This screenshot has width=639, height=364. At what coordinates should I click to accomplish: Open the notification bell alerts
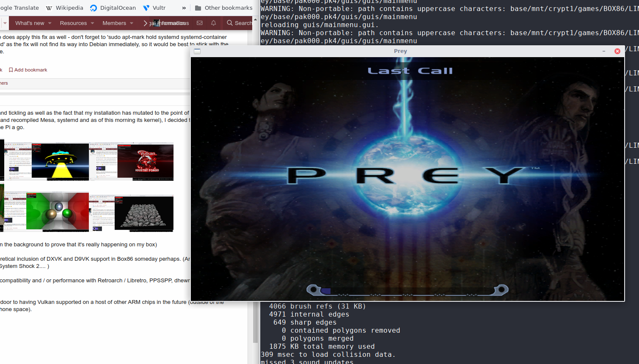pyautogui.click(x=213, y=23)
